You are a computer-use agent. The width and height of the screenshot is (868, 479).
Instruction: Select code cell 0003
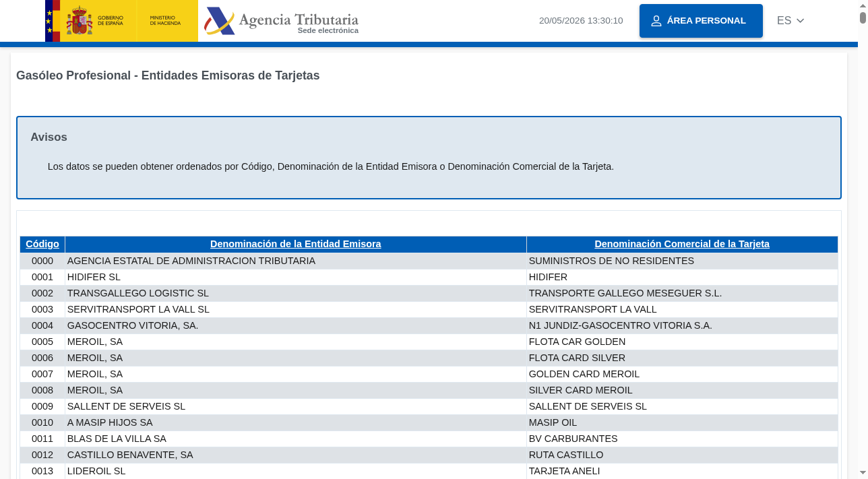(x=42, y=309)
